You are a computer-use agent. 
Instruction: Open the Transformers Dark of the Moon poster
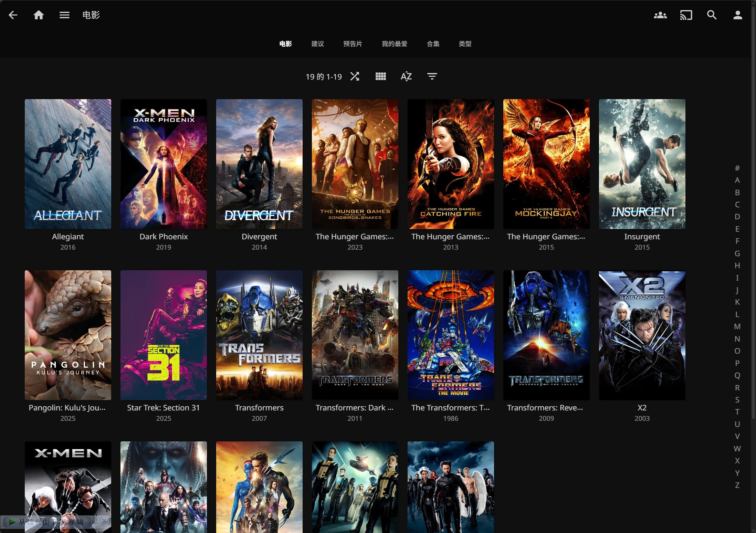[355, 335]
